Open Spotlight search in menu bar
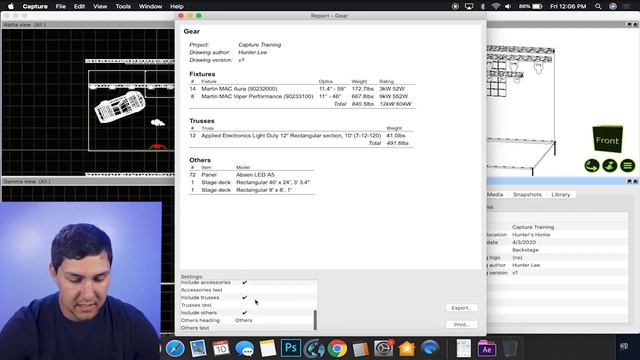 [x=598, y=6]
